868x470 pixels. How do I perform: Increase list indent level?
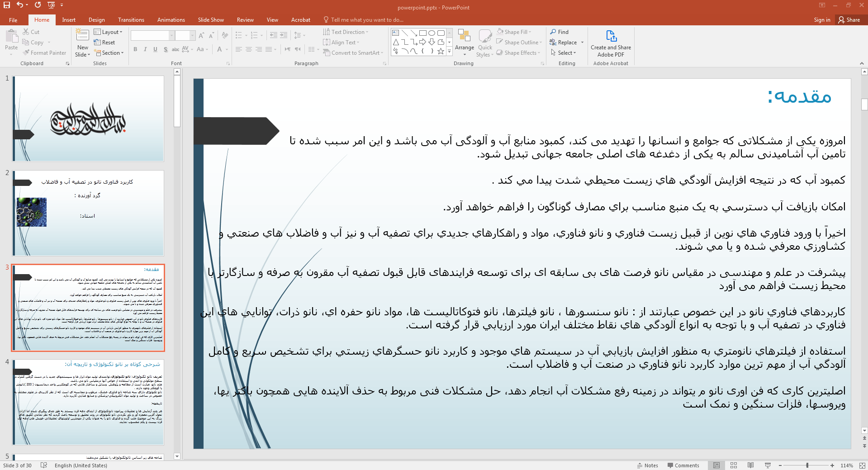point(284,35)
